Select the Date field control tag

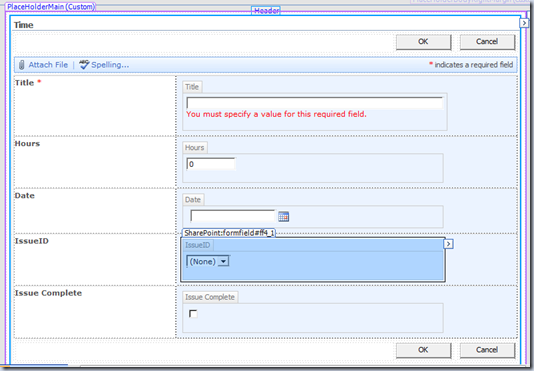(x=193, y=200)
